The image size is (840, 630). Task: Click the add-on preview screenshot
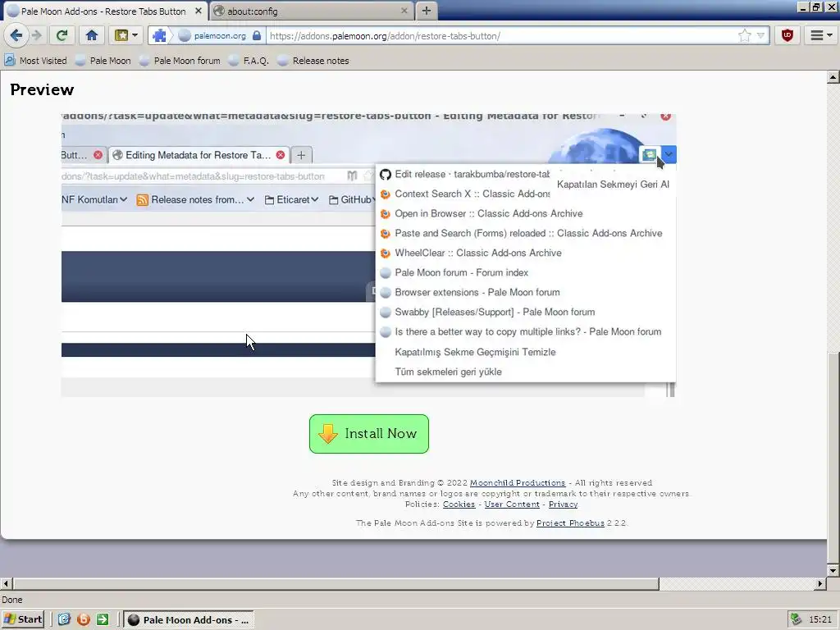[368, 256]
